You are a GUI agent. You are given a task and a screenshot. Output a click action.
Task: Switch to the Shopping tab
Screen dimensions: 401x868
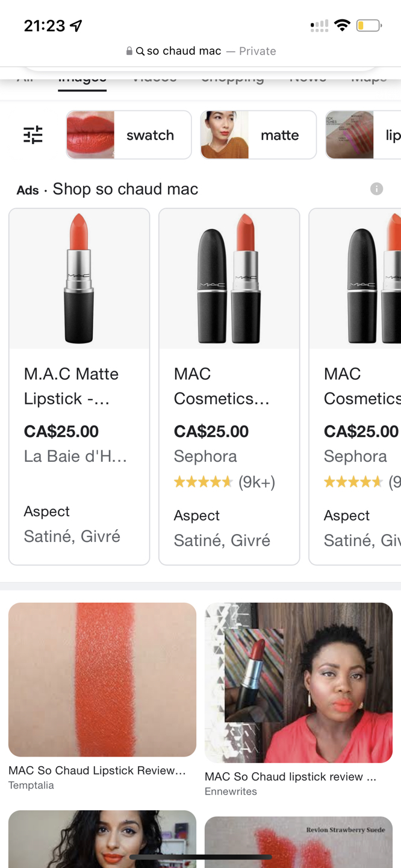(x=232, y=77)
